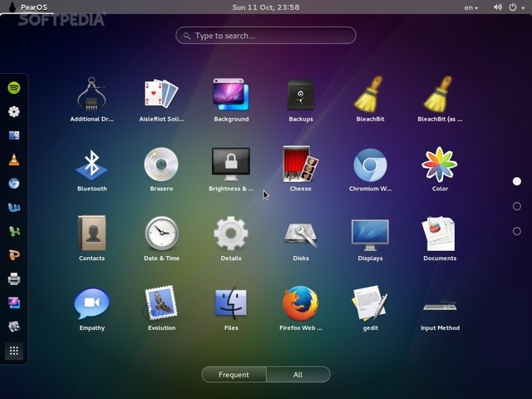Open Files from the app grid
The image size is (532, 399).
click(231, 308)
